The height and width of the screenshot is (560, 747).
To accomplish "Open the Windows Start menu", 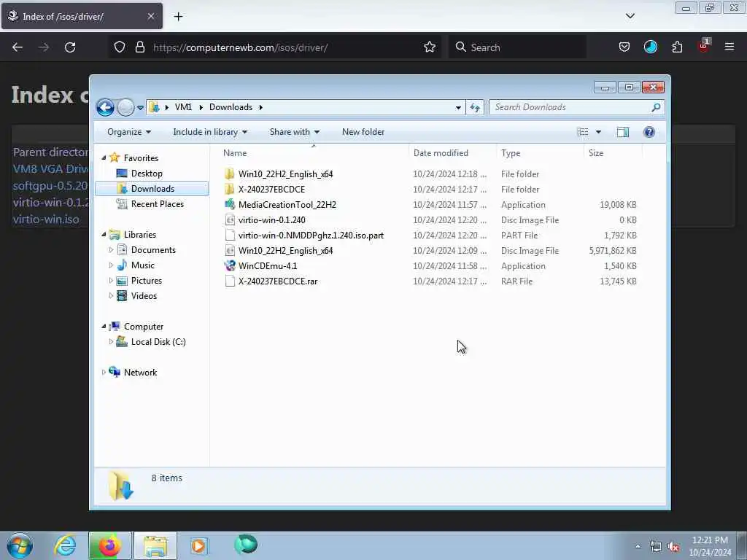I will point(20,545).
